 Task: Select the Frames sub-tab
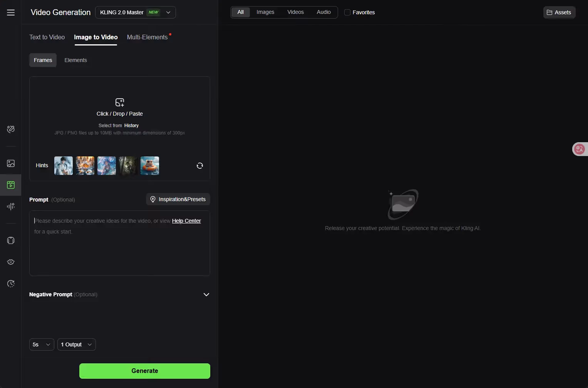(x=43, y=60)
